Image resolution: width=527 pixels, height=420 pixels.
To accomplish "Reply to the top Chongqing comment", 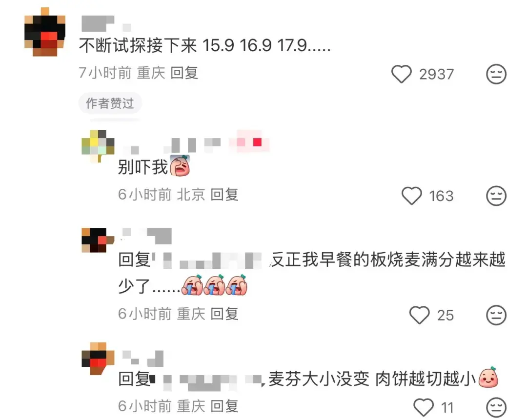I will coord(184,73).
